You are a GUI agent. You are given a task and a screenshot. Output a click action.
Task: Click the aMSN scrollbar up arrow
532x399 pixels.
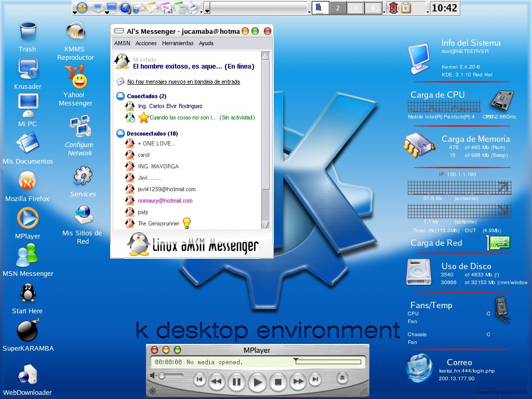(265, 56)
